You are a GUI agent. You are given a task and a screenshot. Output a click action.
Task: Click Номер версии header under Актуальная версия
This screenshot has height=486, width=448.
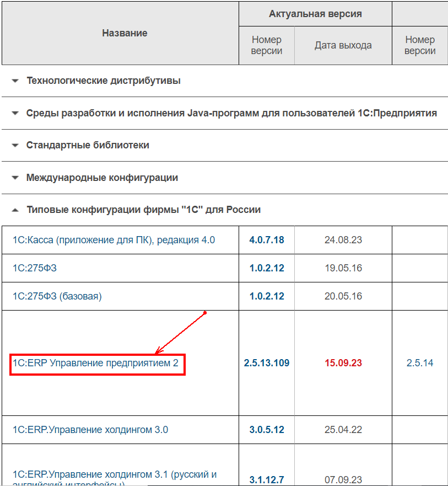pos(267,45)
